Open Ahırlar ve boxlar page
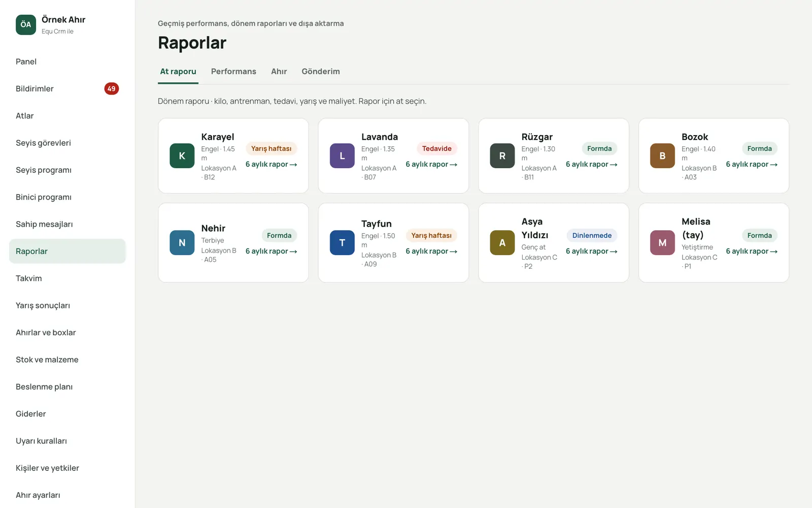This screenshot has height=508, width=812. (67, 332)
